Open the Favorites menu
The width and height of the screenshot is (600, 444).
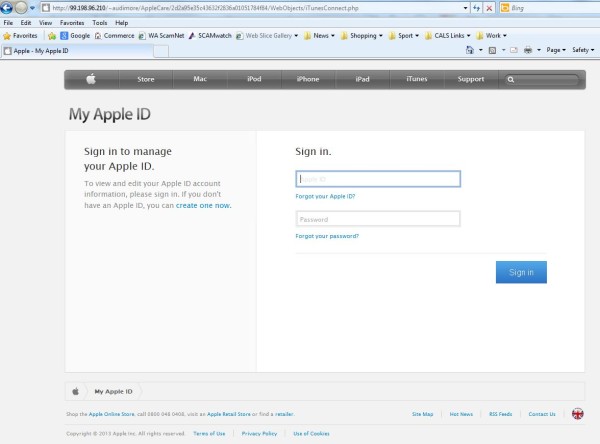click(x=72, y=23)
